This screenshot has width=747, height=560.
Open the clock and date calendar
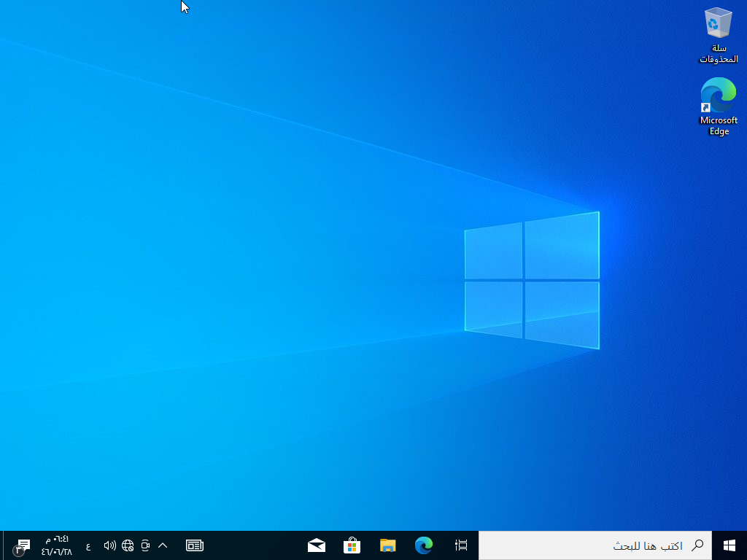pyautogui.click(x=57, y=545)
